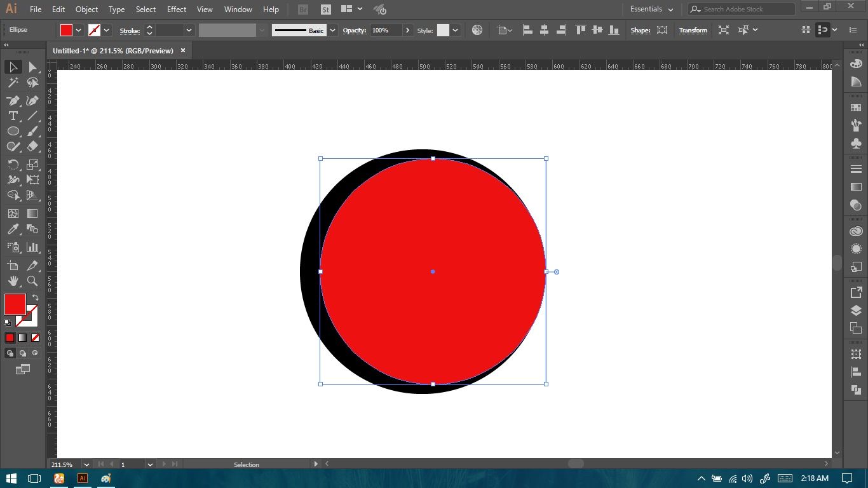The image size is (868, 488).
Task: Select the Shaper tool
Action: [x=13, y=146]
